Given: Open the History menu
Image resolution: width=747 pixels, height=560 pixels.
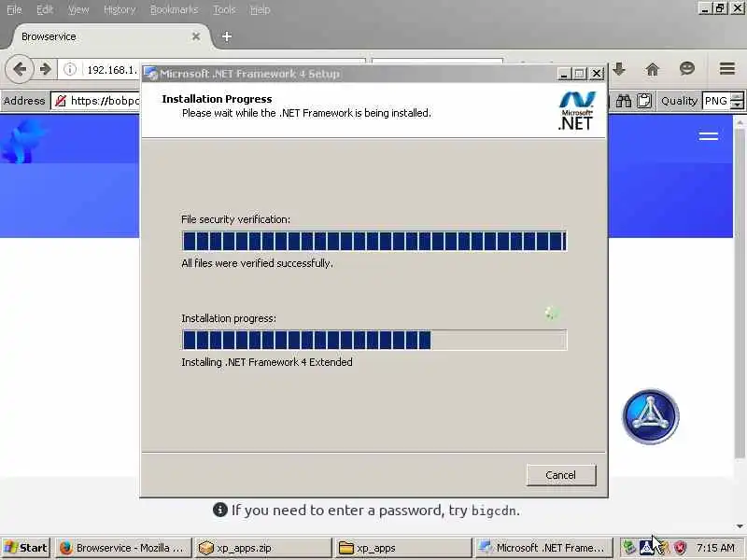Looking at the screenshot, I should click(120, 9).
